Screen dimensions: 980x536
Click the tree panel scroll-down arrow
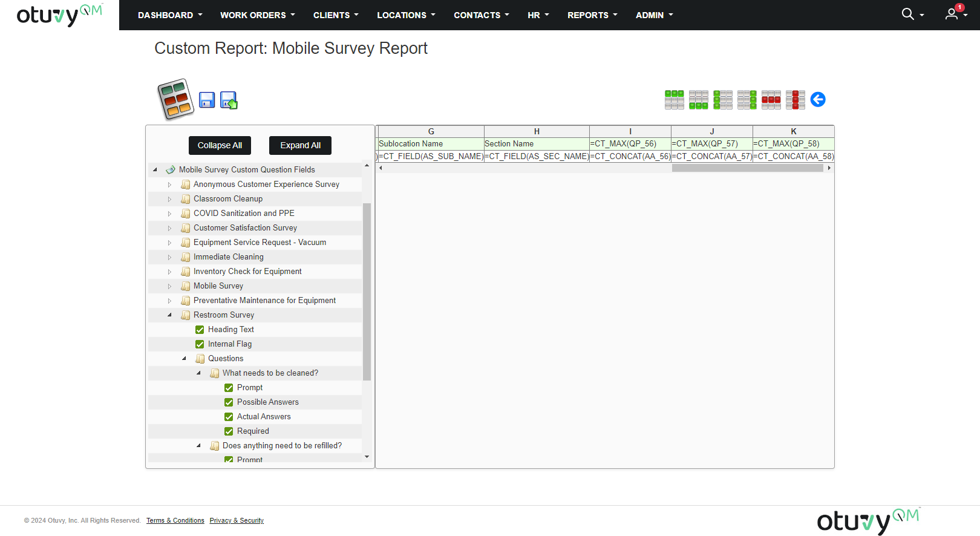[367, 457]
